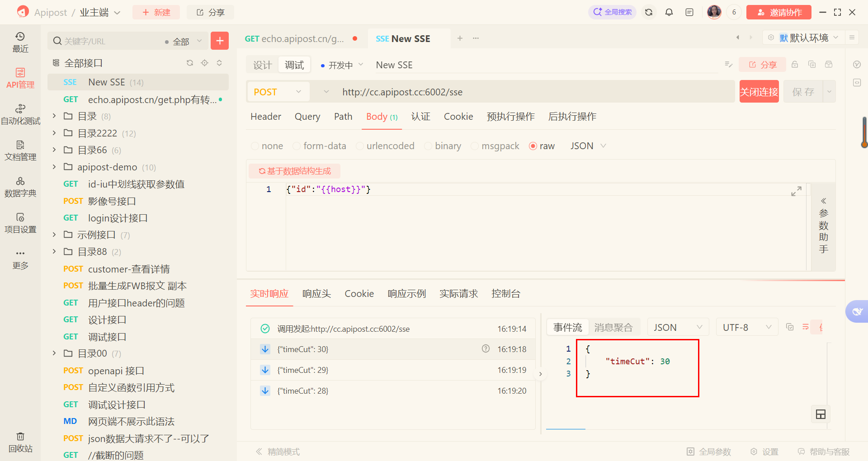This screenshot has width=868, height=461.
Task: Open the response JSON format dropdown
Action: click(x=678, y=327)
